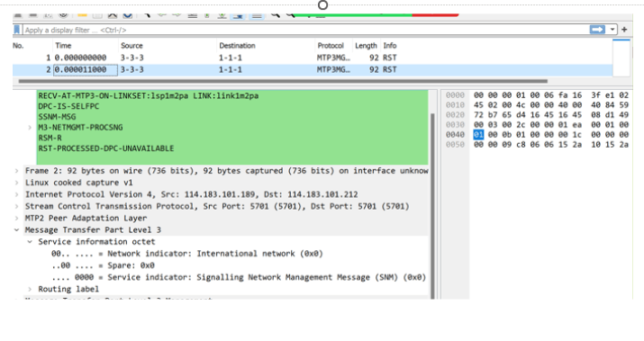The image size is (644, 341).
Task: Select the time cell 0.000011000 of packet 2
Action: (86, 70)
